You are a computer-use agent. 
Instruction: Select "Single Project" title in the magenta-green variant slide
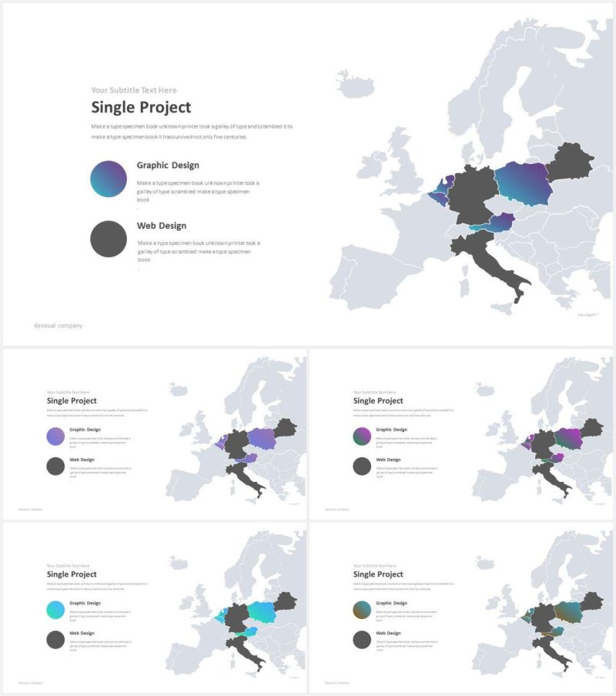point(378,401)
